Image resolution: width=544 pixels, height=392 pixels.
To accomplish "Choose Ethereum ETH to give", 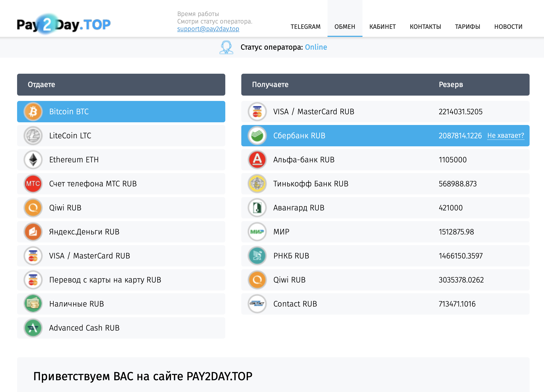I will 121,160.
